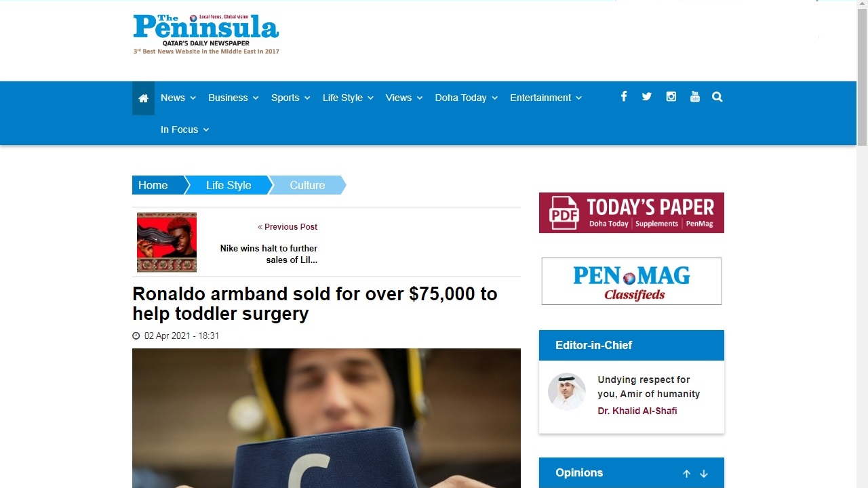Image resolution: width=868 pixels, height=488 pixels.
Task: Click the Nike article thumbnail image
Action: pyautogui.click(x=167, y=242)
